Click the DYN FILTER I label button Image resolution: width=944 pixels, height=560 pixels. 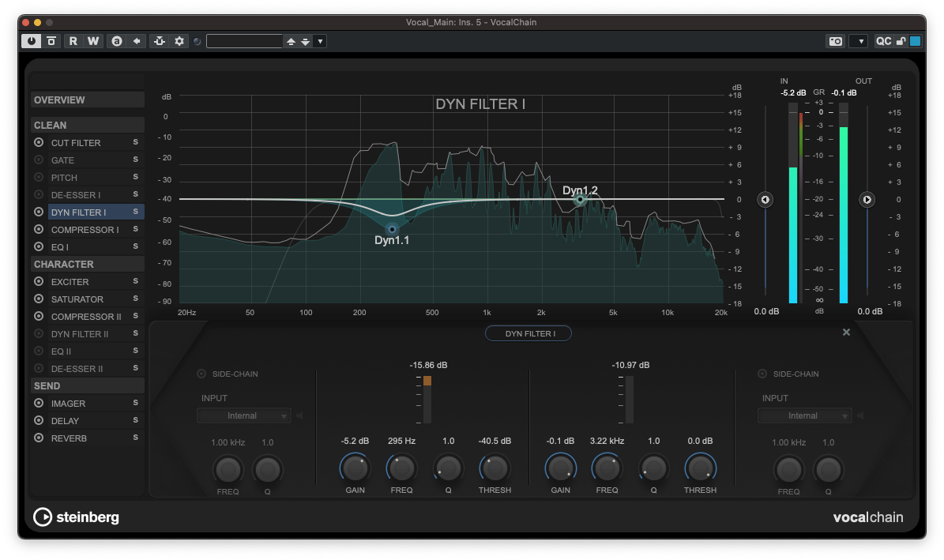(528, 333)
